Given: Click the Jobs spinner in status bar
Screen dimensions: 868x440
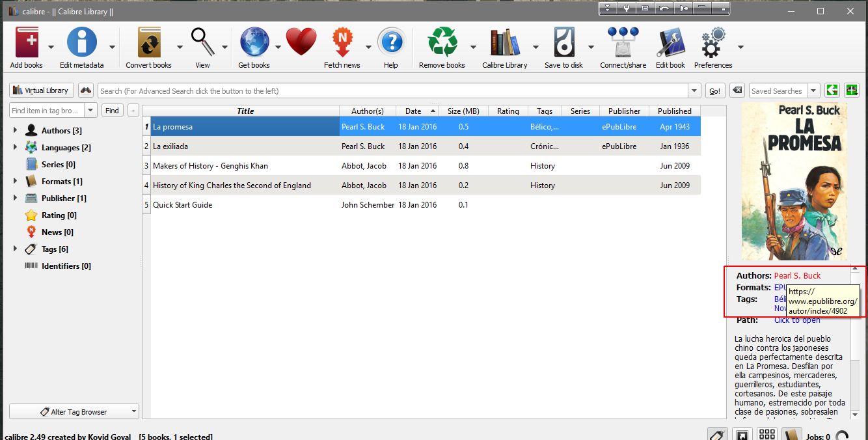Looking at the screenshot, I should click(x=843, y=437).
